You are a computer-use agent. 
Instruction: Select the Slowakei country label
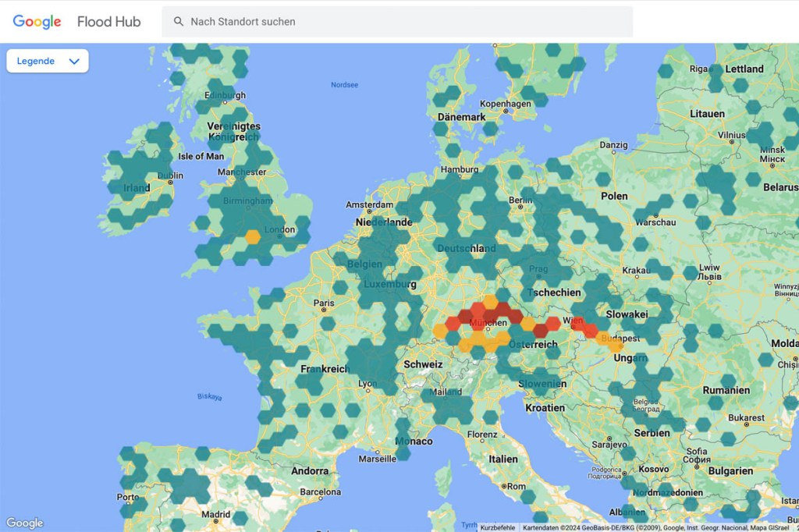[x=627, y=314]
